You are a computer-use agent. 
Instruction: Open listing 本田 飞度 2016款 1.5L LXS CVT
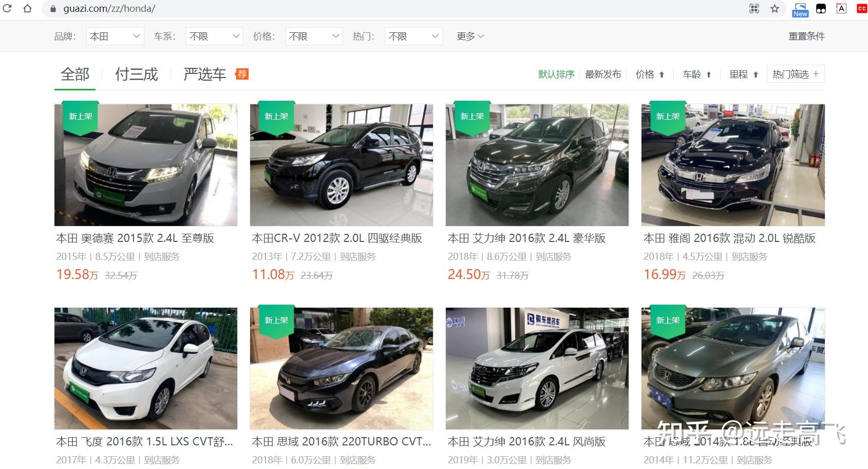(144, 442)
